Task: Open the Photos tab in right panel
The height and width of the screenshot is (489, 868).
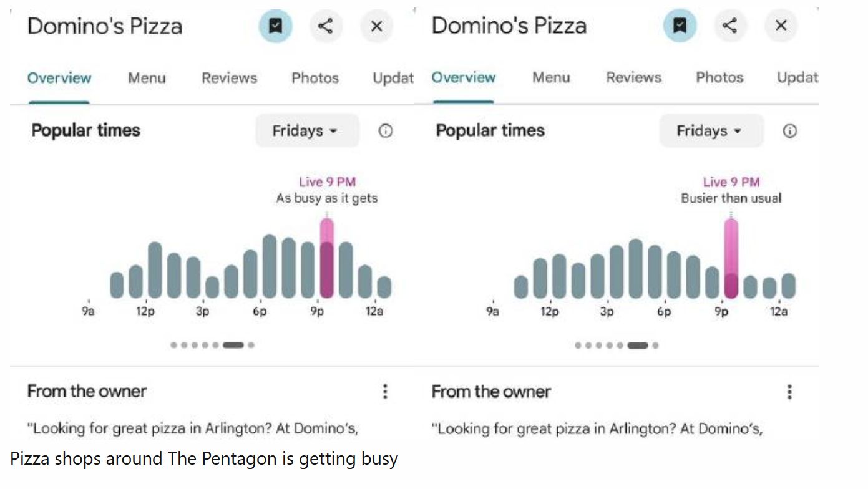Action: [719, 77]
